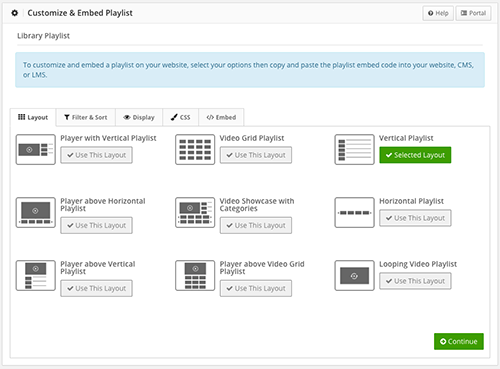Click the Customize & Embed Playlist title
Screen dimensions: 500x369
point(80,13)
